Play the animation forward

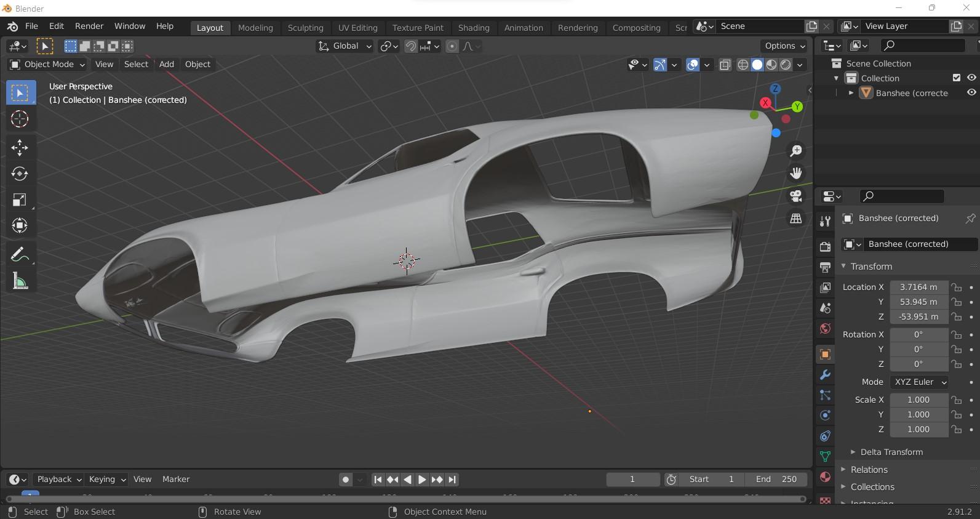click(x=422, y=480)
